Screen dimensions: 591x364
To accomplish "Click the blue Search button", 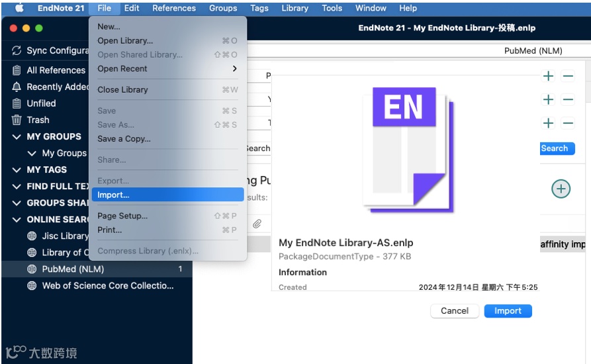I will tap(557, 148).
